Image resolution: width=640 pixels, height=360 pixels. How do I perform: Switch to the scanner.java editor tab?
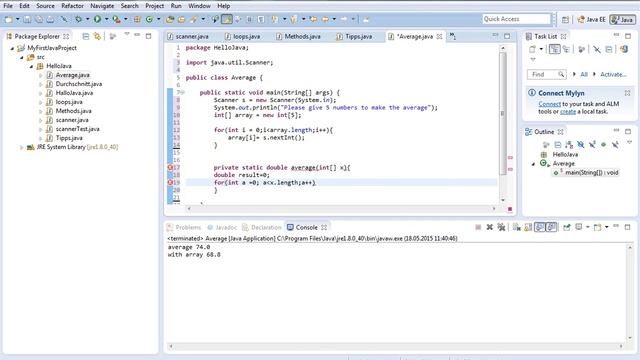pos(188,36)
